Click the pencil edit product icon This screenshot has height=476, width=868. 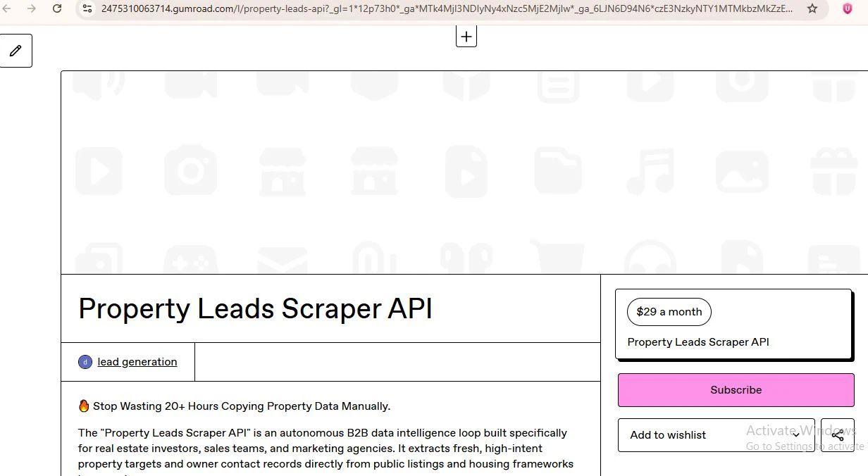tap(15, 51)
